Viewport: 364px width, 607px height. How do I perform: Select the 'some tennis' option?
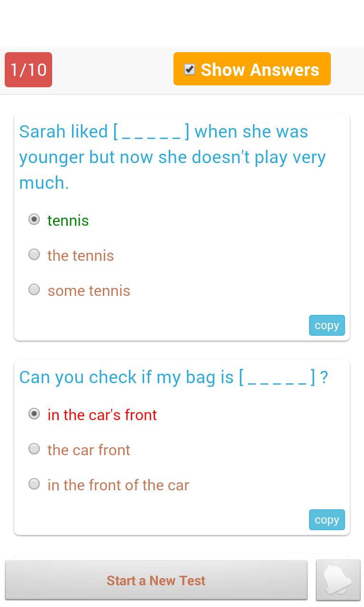(34, 289)
